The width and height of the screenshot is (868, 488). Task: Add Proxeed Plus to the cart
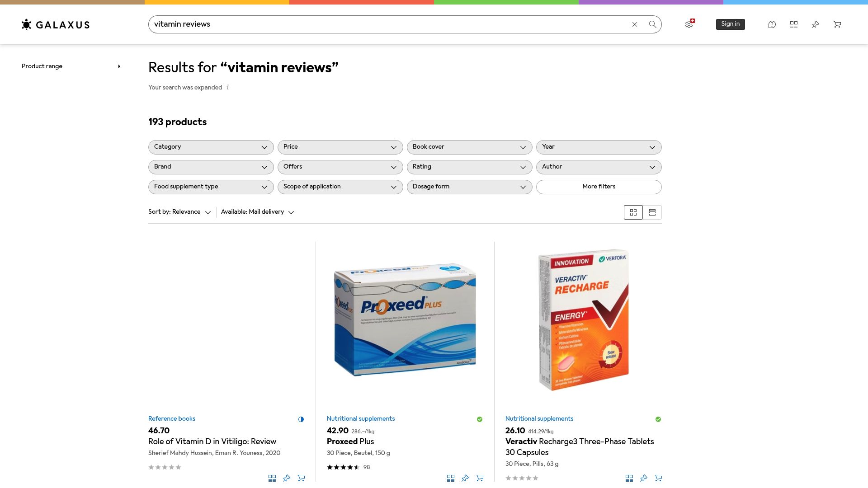(x=479, y=478)
